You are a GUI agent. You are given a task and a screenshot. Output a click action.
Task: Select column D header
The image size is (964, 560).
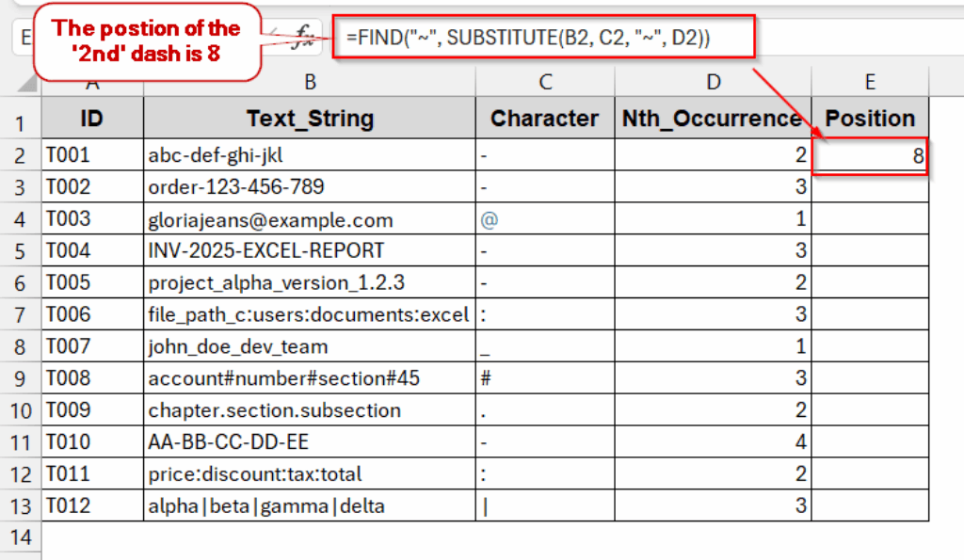pyautogui.click(x=713, y=84)
